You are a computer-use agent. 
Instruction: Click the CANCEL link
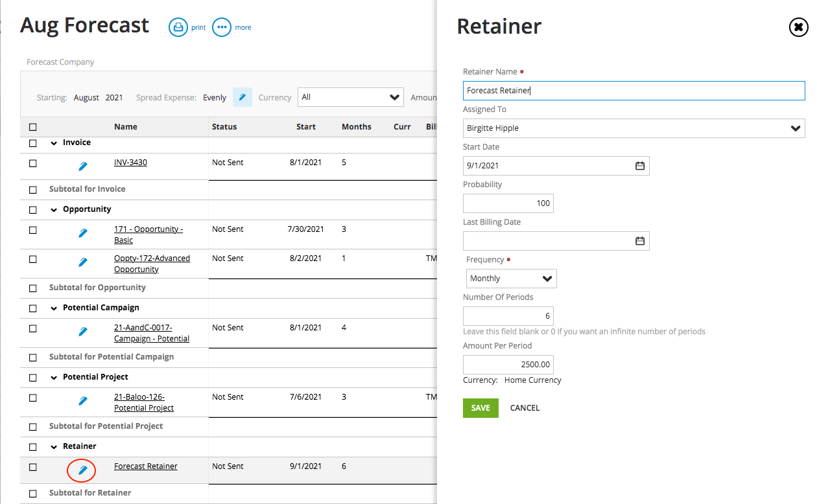pos(525,408)
